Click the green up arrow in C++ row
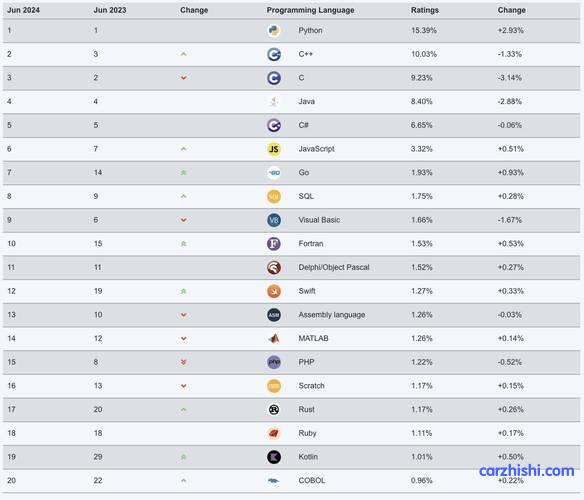584x500 pixels. pyautogui.click(x=183, y=54)
